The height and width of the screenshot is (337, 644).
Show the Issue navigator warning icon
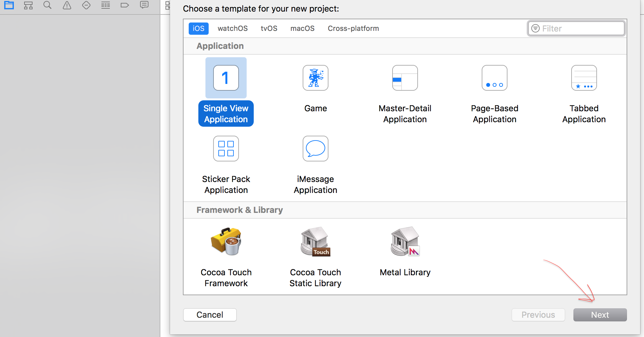point(67,5)
